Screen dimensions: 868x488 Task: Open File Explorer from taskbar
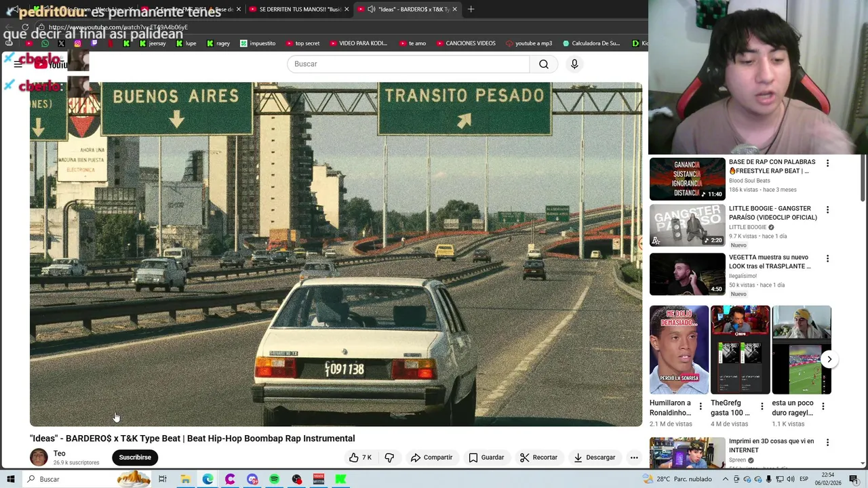(185, 479)
